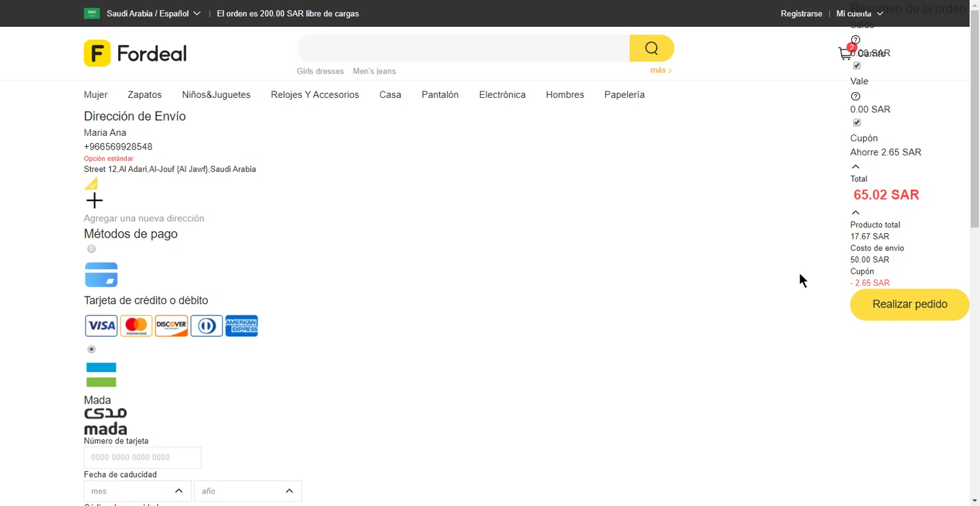980x506 pixels.
Task: Click the Mastercard logo
Action: click(x=137, y=326)
